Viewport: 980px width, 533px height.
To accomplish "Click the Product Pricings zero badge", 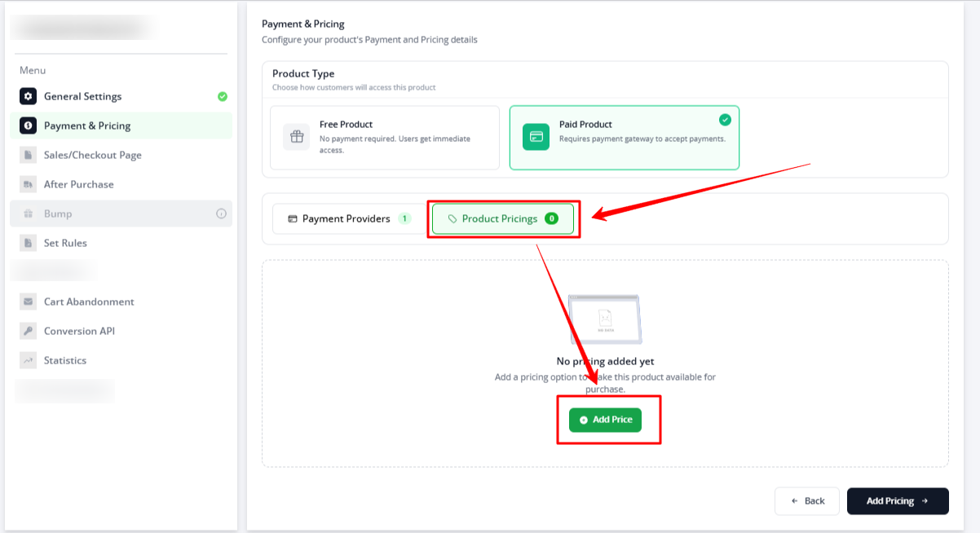I will coord(551,218).
